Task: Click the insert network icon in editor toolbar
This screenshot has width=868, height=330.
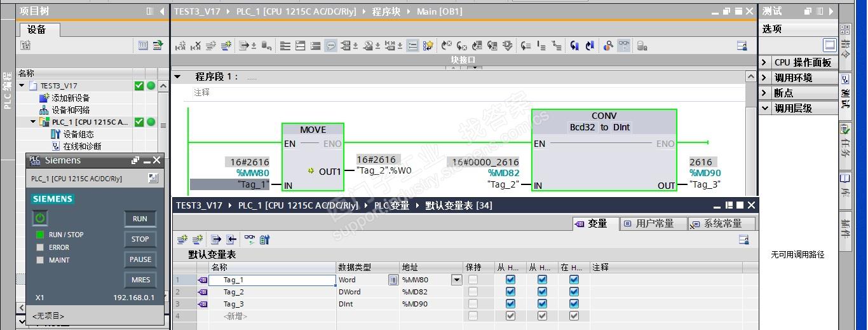Action: point(180,46)
